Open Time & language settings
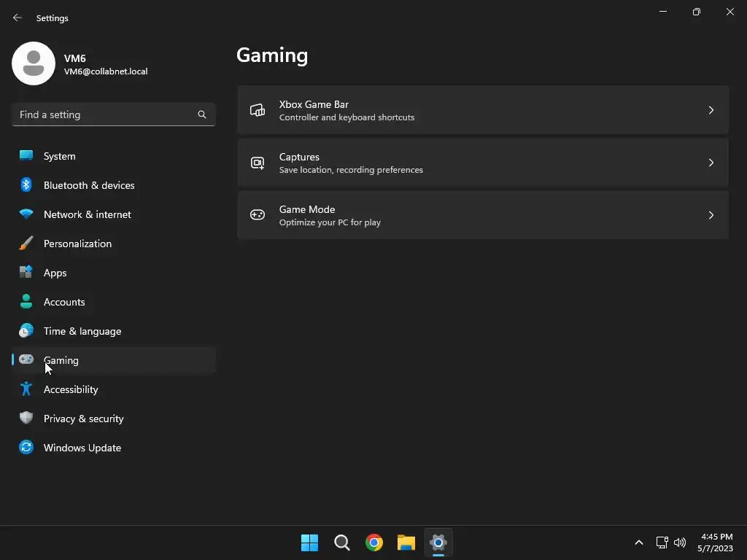This screenshot has width=747, height=560. (x=113, y=331)
